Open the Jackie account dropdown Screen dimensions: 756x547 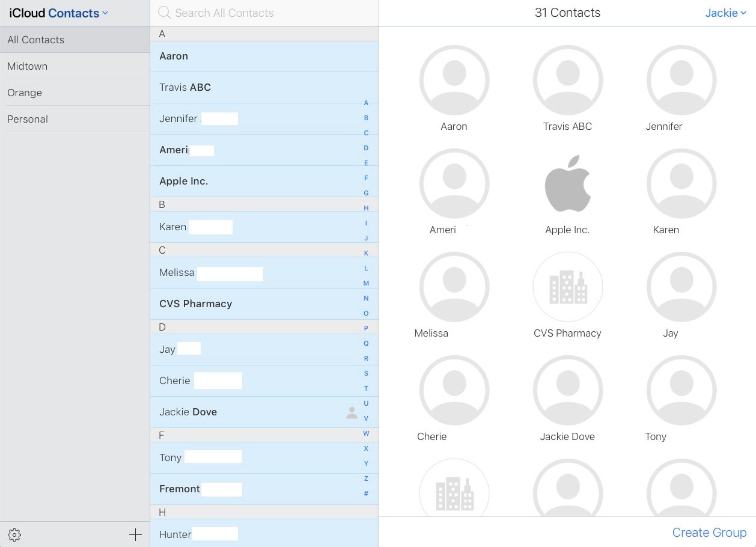[x=725, y=13]
